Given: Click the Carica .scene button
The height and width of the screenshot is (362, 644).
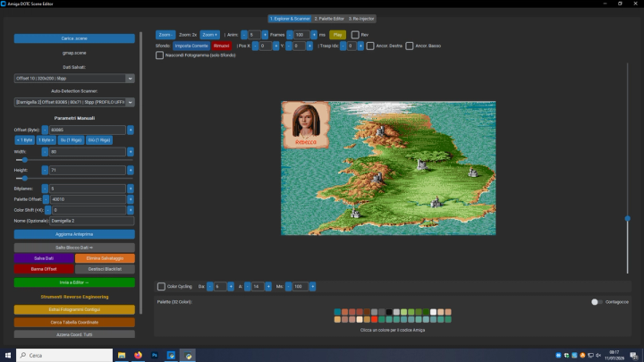Looking at the screenshot, I should [x=74, y=38].
